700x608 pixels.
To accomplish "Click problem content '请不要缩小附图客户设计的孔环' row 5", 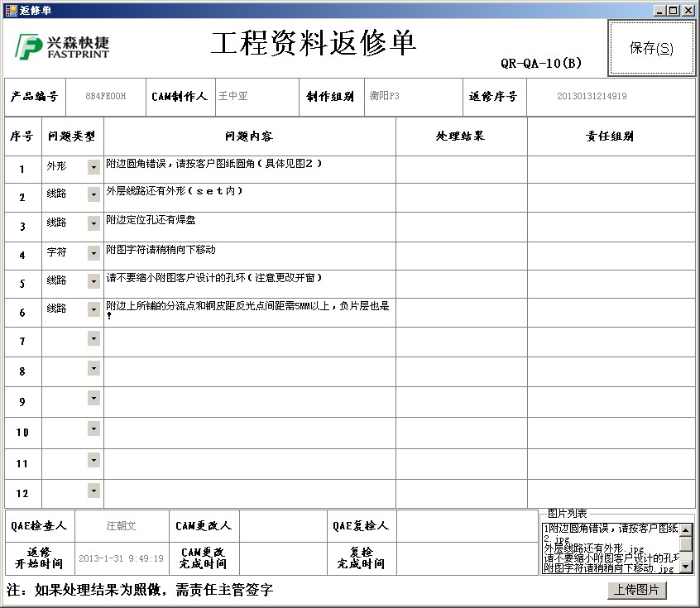I will pos(250,283).
